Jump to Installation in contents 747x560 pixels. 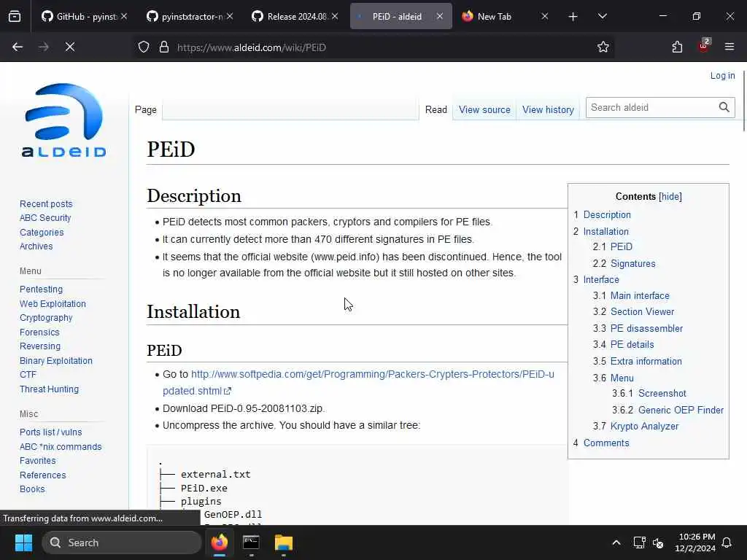pyautogui.click(x=606, y=231)
